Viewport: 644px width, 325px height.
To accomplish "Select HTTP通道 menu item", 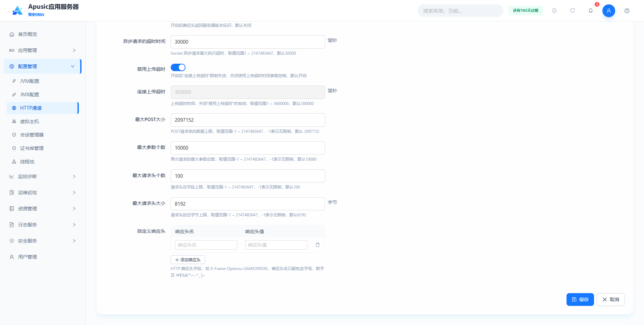I will (43, 108).
